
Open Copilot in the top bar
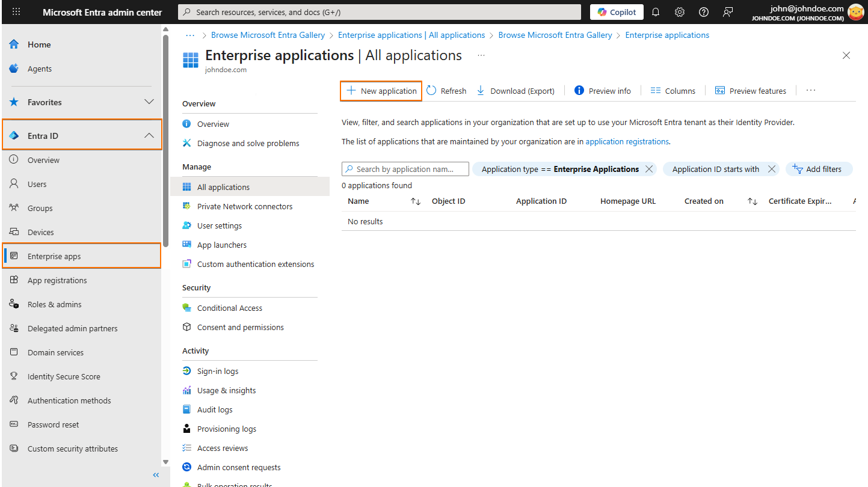pos(616,11)
